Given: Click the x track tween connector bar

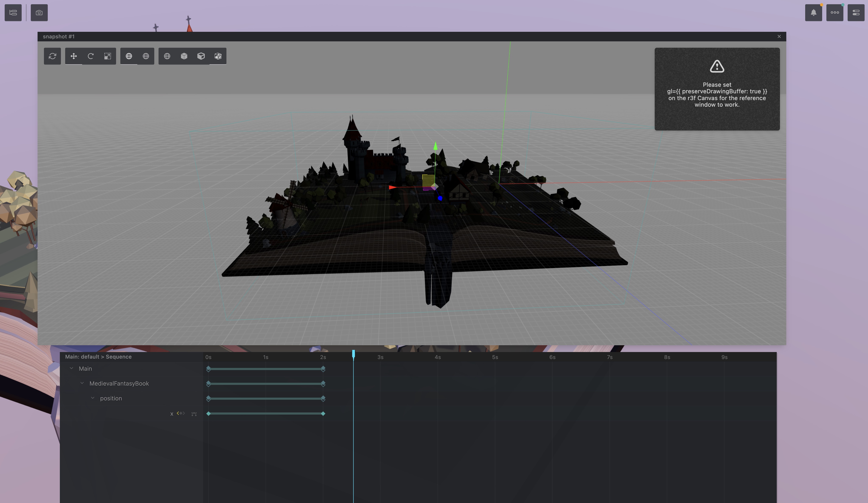Looking at the screenshot, I should coord(265,414).
